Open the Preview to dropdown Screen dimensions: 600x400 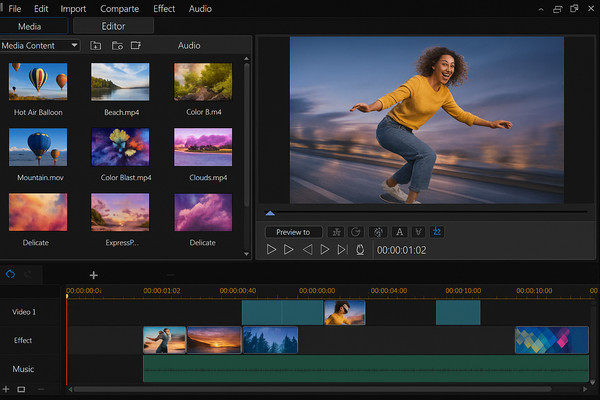click(x=293, y=232)
